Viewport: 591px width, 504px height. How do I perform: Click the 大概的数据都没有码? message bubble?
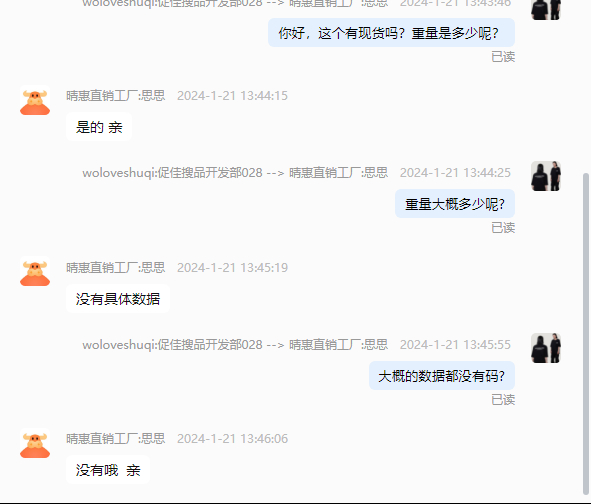pyautogui.click(x=442, y=376)
